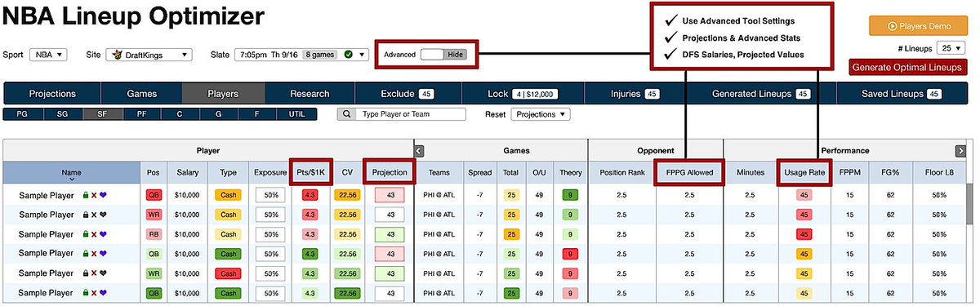Switch to the Games tab
The height and width of the screenshot is (306, 980).
[141, 94]
